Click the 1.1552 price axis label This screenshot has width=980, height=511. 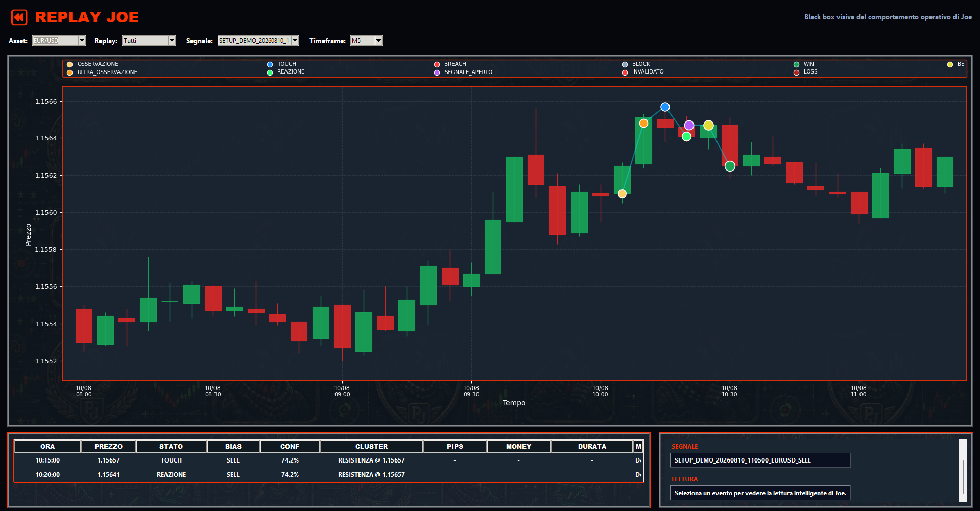46,361
